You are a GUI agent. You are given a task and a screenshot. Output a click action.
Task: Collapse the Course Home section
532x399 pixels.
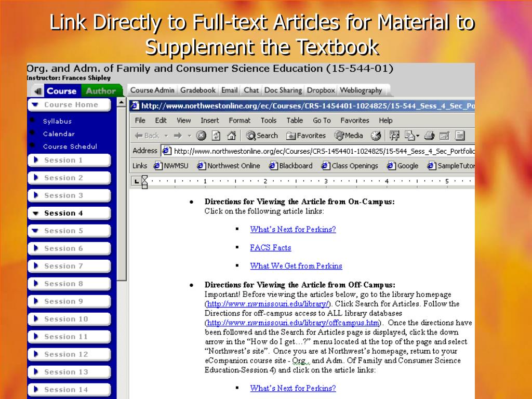pos(69,105)
